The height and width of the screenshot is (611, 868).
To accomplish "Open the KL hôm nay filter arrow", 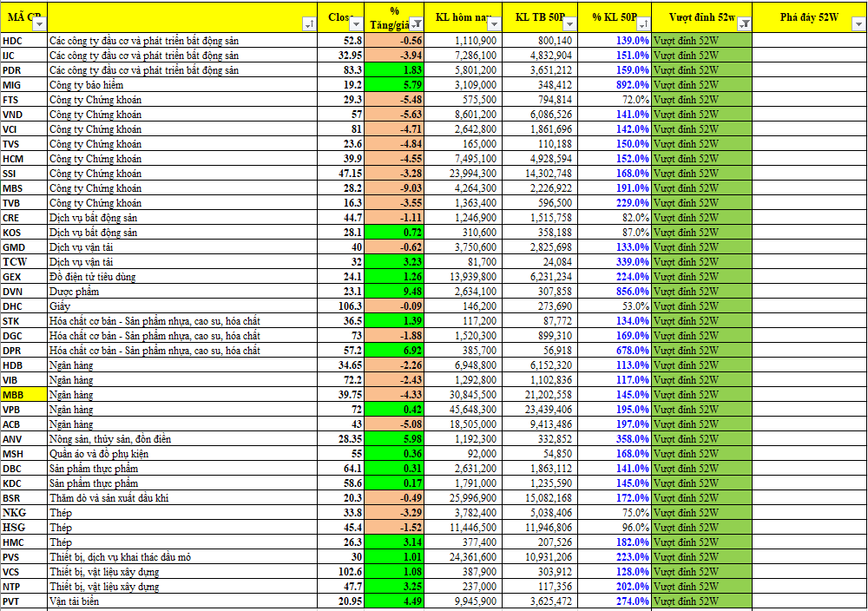I will pyautogui.click(x=494, y=23).
